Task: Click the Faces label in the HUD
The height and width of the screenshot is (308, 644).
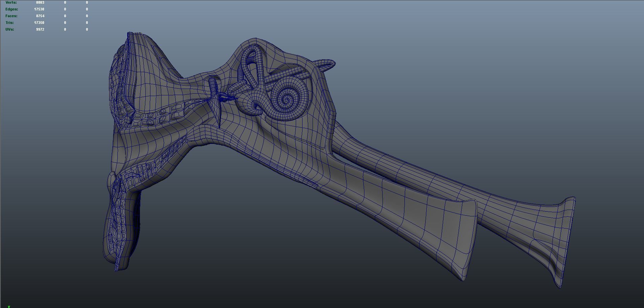Action: coord(11,16)
